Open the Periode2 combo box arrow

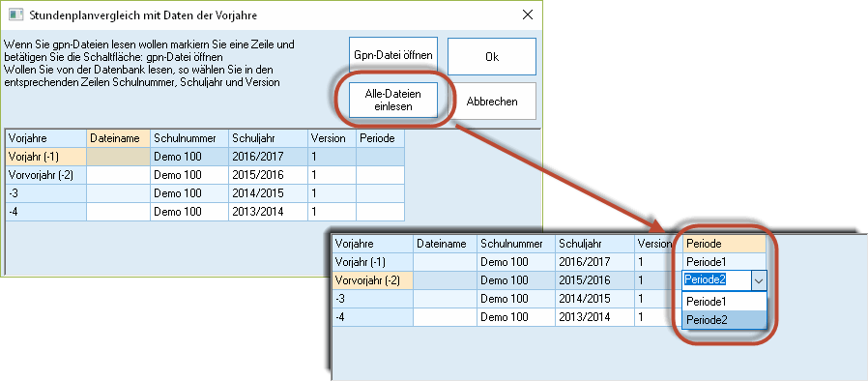pyautogui.click(x=759, y=280)
